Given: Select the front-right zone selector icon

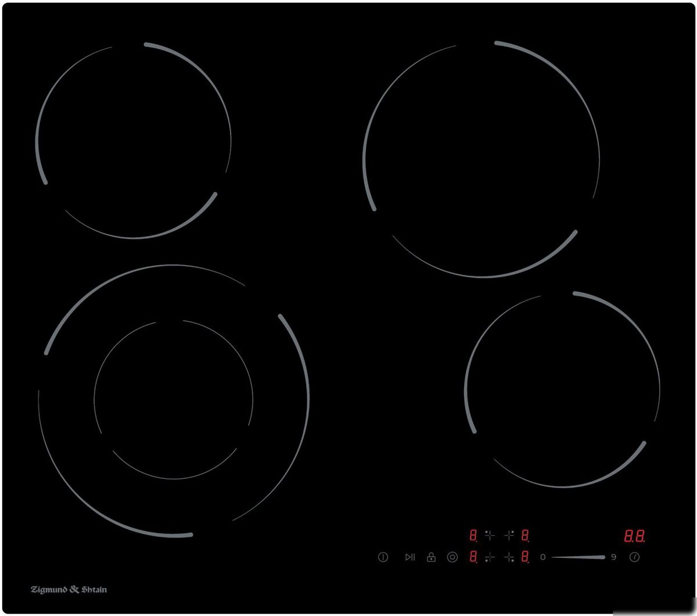Looking at the screenshot, I should pos(509,558).
